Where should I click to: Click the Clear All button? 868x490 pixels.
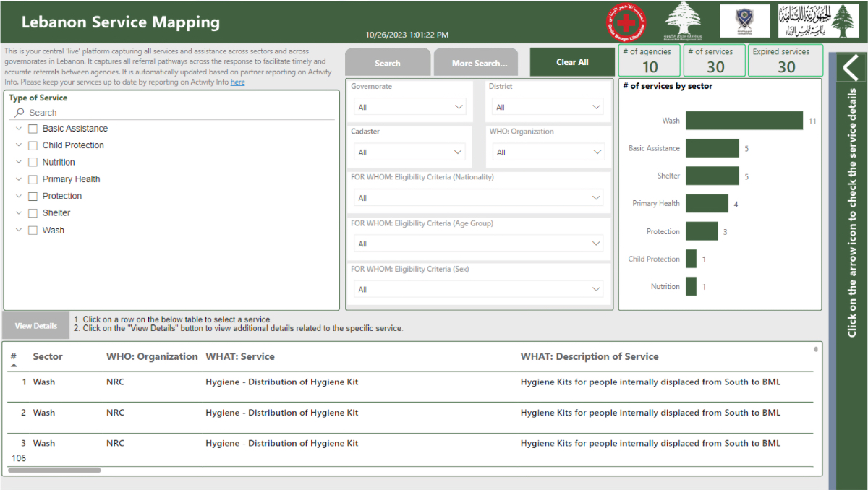pyautogui.click(x=572, y=62)
